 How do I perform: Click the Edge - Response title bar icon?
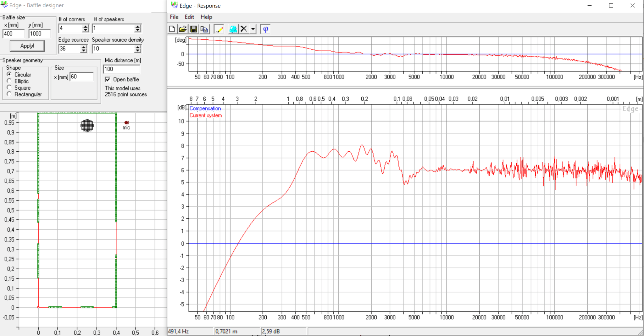174,5
